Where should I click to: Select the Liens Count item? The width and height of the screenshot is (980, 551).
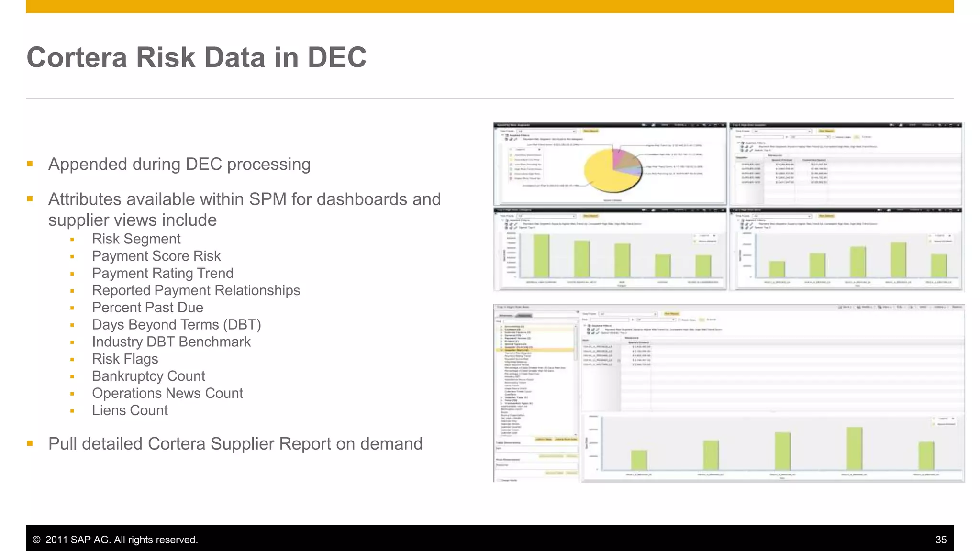pyautogui.click(x=130, y=410)
